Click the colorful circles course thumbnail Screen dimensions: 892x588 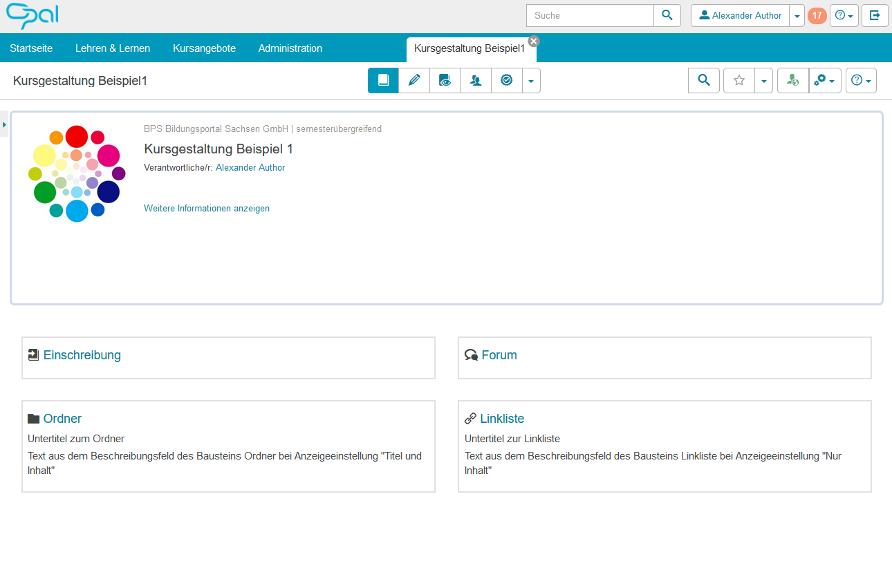tap(76, 173)
